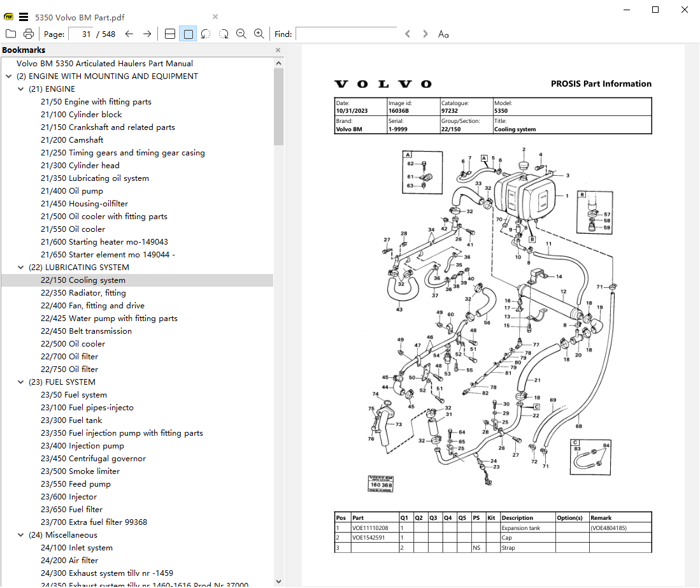Open bookmark 21/200 Camshaft
Image resolution: width=700 pixels, height=588 pixels.
[x=72, y=140]
